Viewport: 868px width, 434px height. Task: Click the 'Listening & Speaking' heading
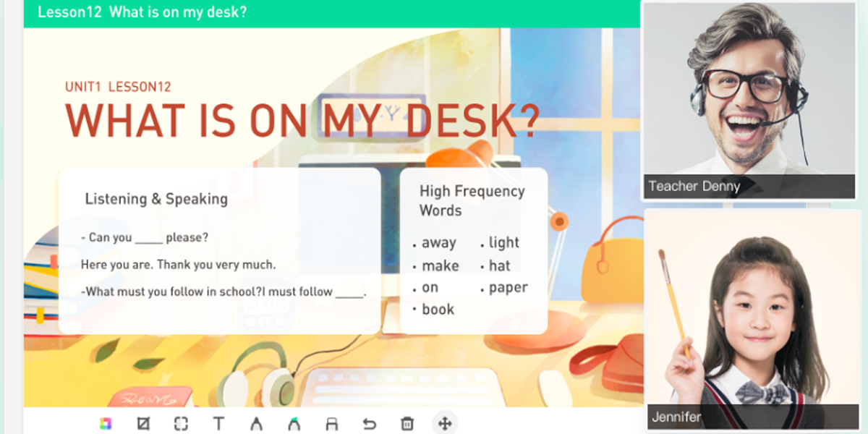(156, 199)
